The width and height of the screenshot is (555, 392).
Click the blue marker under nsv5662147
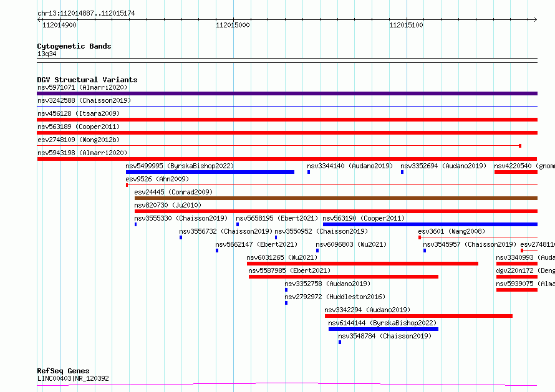pos(217,251)
